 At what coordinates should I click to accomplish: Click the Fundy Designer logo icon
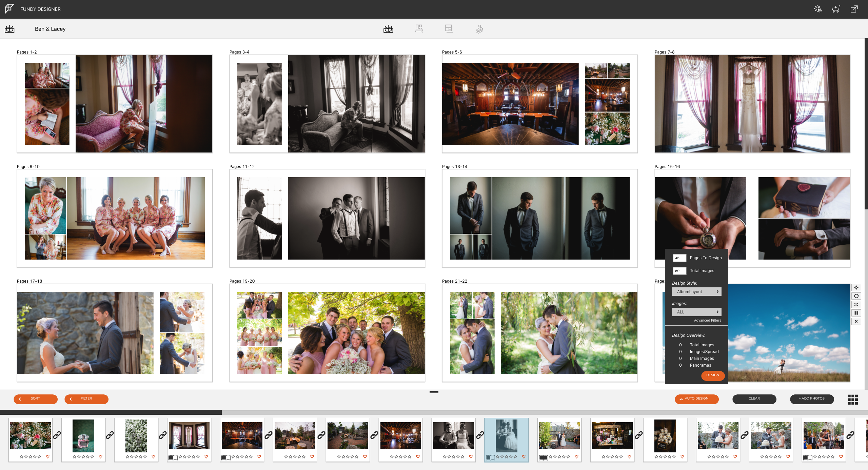point(9,8)
